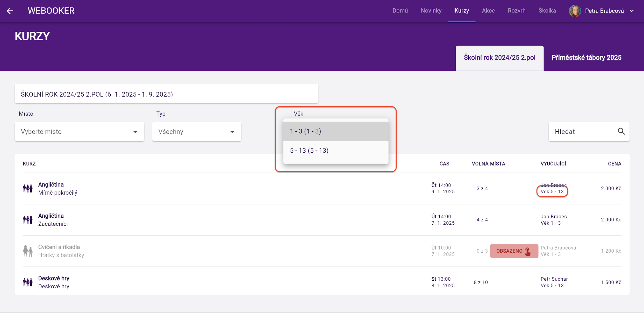The width and height of the screenshot is (644, 313).
Task: Click hand pointer icon on OBSAZENO badge
Action: tap(528, 251)
